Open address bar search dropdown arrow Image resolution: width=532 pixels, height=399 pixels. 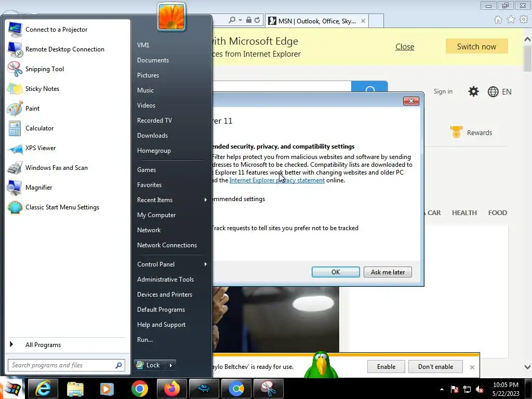[240, 20]
